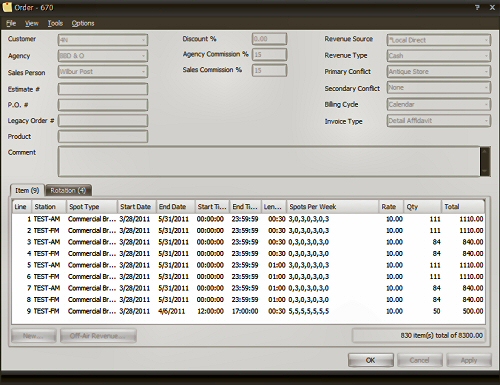The height and width of the screenshot is (385, 500).
Task: Select line 4 TEST-FM station cell
Action: point(47,254)
